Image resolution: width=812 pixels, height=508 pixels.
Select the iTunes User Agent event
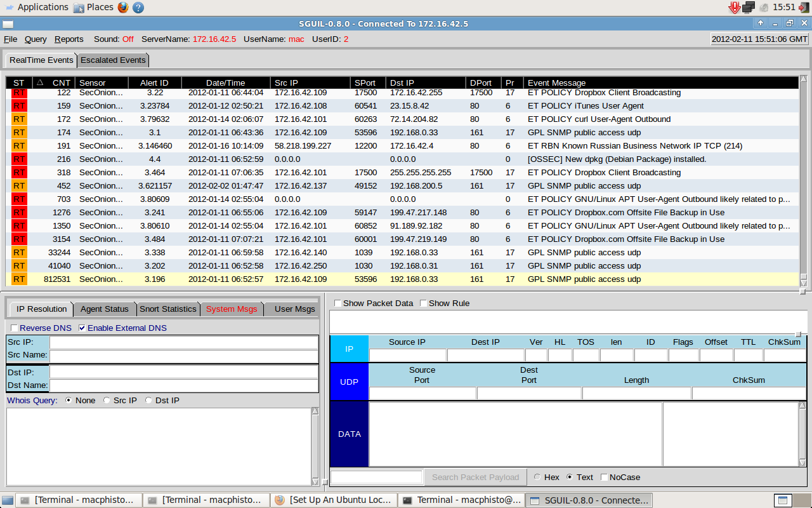pos(402,106)
